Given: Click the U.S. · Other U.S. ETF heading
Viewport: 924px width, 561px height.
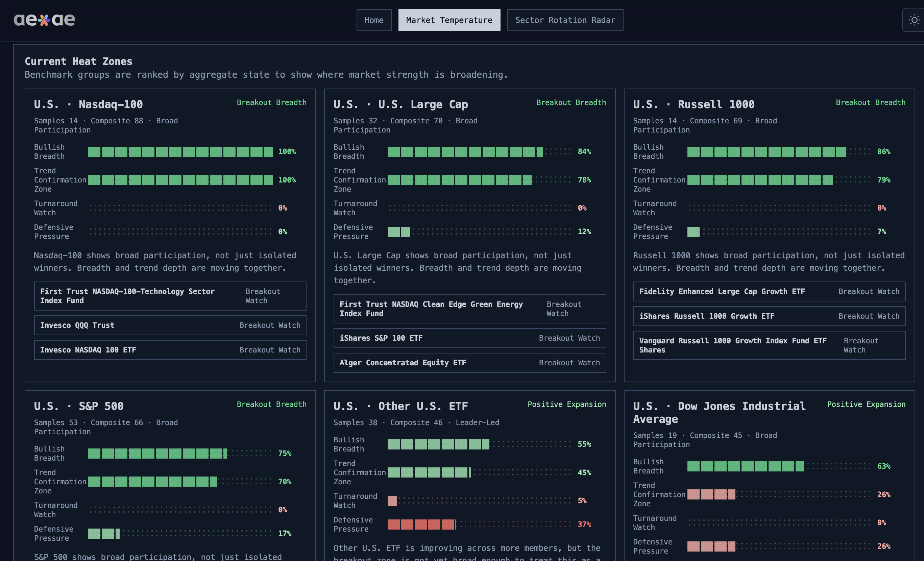Looking at the screenshot, I should pyautogui.click(x=400, y=406).
